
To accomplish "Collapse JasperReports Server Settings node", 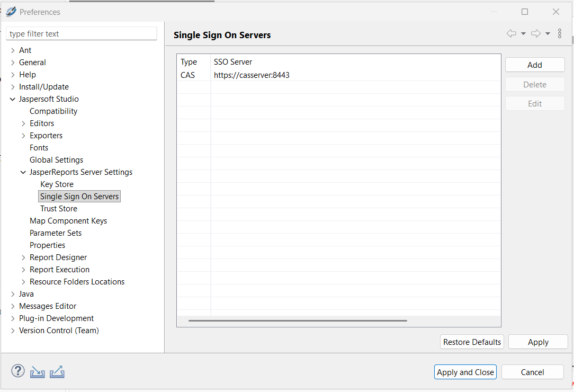I will [23, 172].
